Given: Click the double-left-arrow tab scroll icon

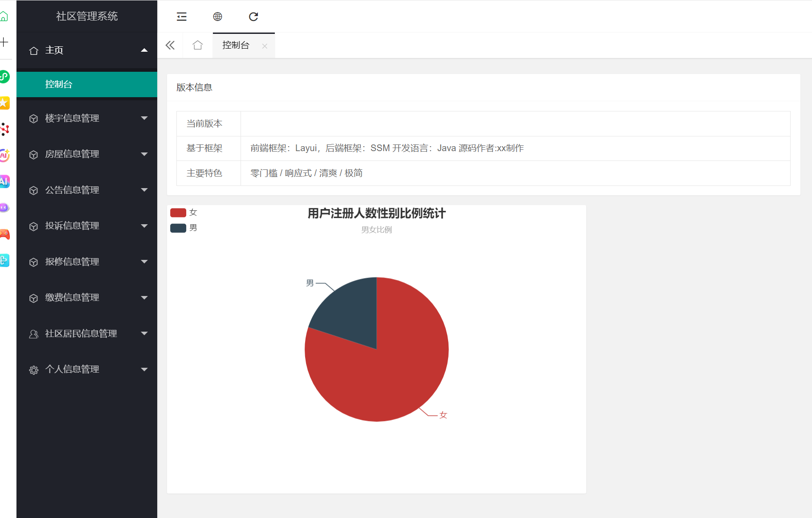Looking at the screenshot, I should (170, 45).
